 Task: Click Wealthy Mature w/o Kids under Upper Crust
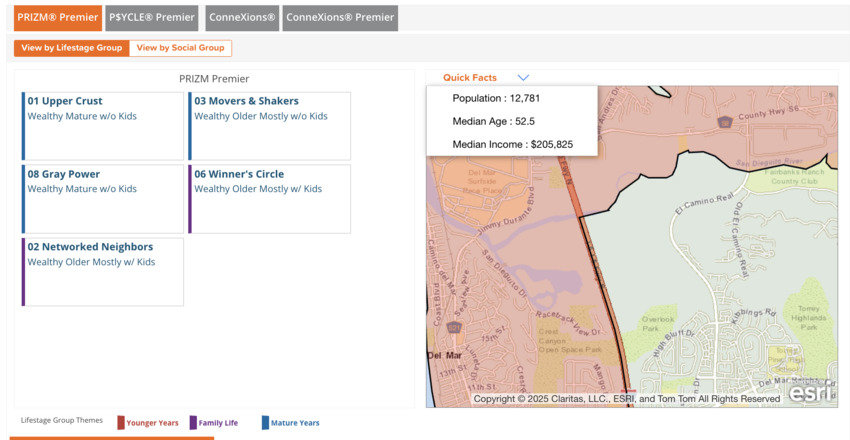[82, 116]
